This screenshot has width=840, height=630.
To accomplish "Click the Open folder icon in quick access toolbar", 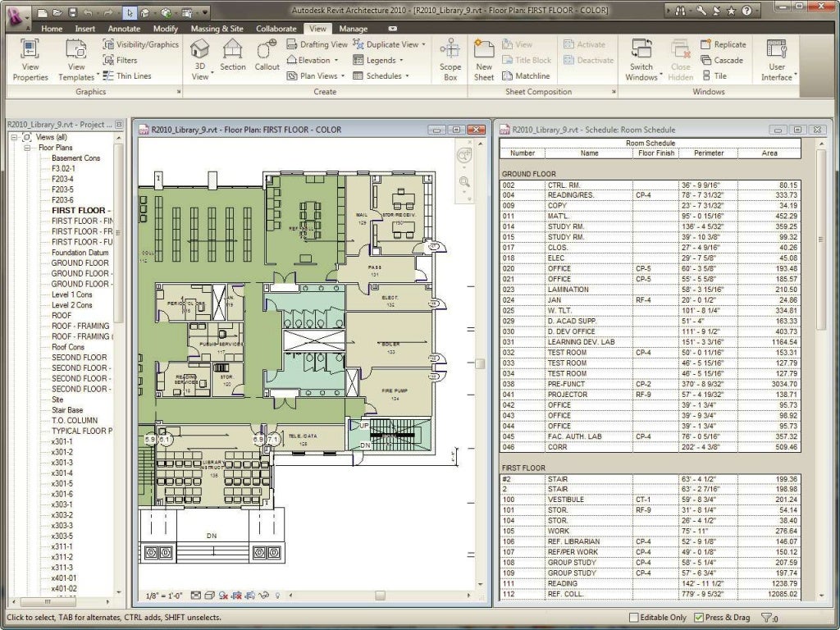I will point(58,11).
